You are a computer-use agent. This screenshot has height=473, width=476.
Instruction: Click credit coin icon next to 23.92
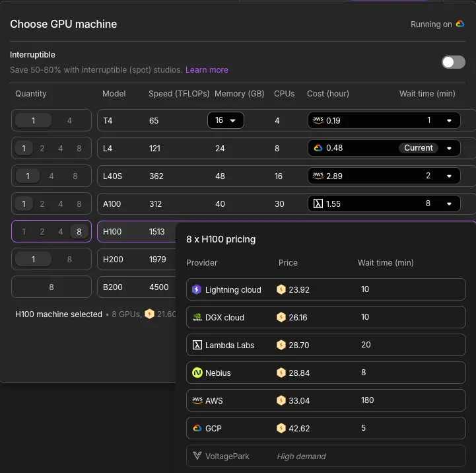click(x=281, y=289)
